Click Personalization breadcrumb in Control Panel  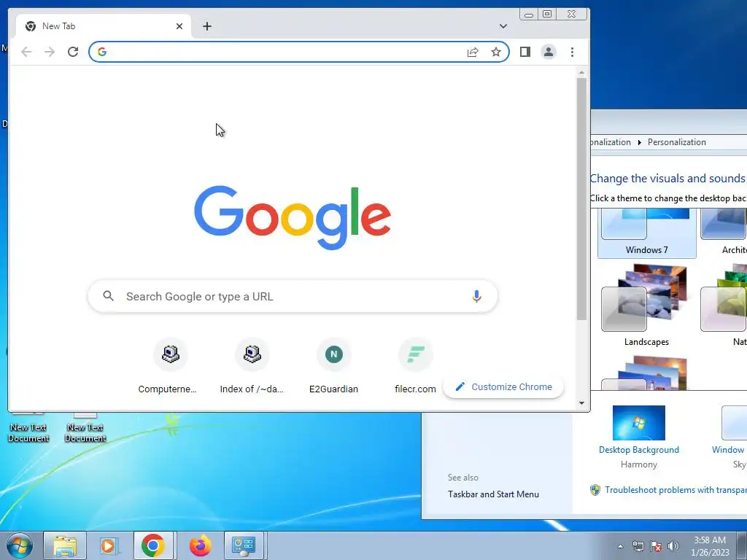point(676,142)
